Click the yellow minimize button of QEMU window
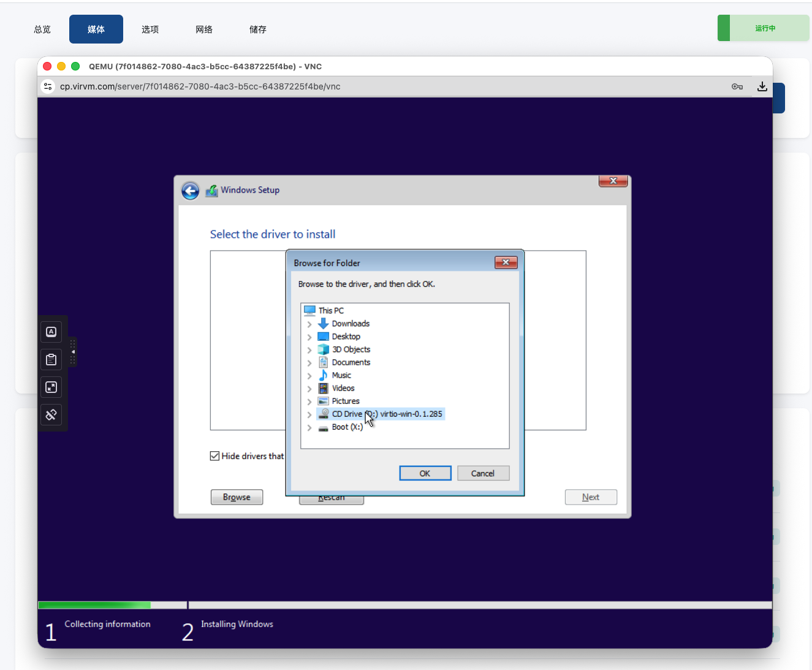Screen dimensions: 812x670 61,66
